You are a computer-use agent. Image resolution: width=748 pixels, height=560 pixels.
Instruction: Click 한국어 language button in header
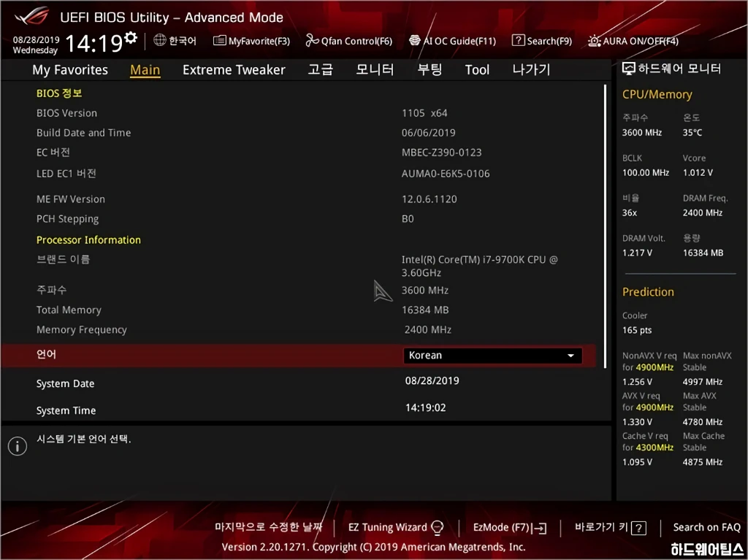pyautogui.click(x=183, y=41)
